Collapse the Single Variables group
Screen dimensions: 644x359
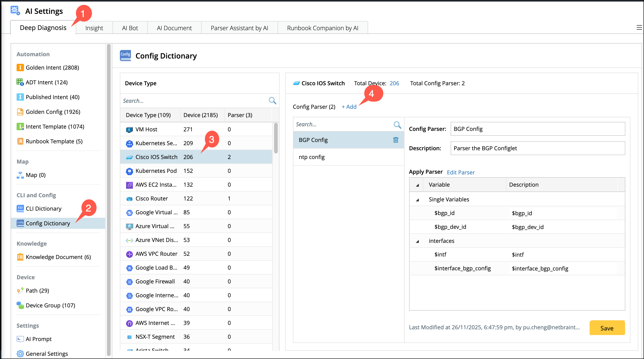point(417,200)
